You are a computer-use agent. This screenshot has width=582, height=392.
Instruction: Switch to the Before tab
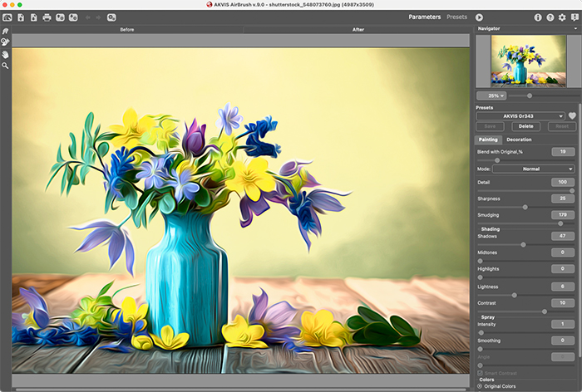point(127,29)
